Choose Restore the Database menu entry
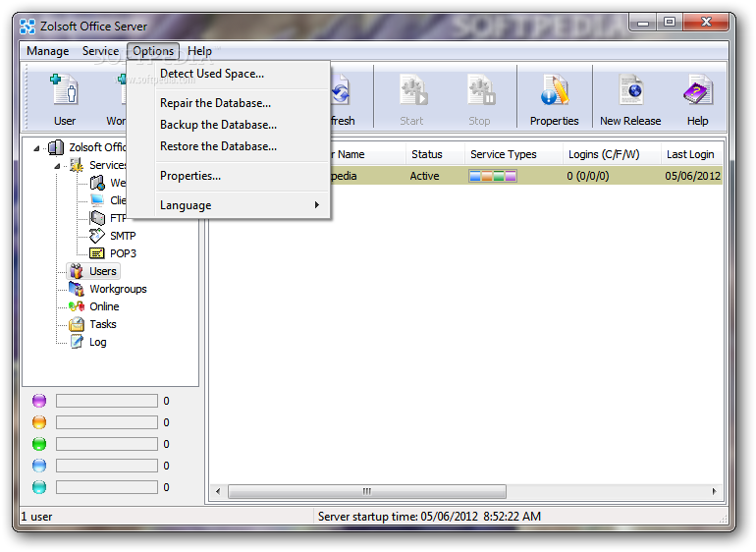 tap(218, 146)
